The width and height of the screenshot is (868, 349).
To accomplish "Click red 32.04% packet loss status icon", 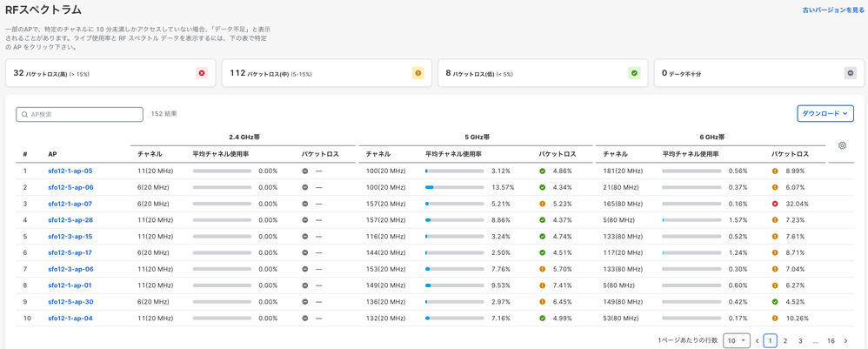I will coord(775,204).
